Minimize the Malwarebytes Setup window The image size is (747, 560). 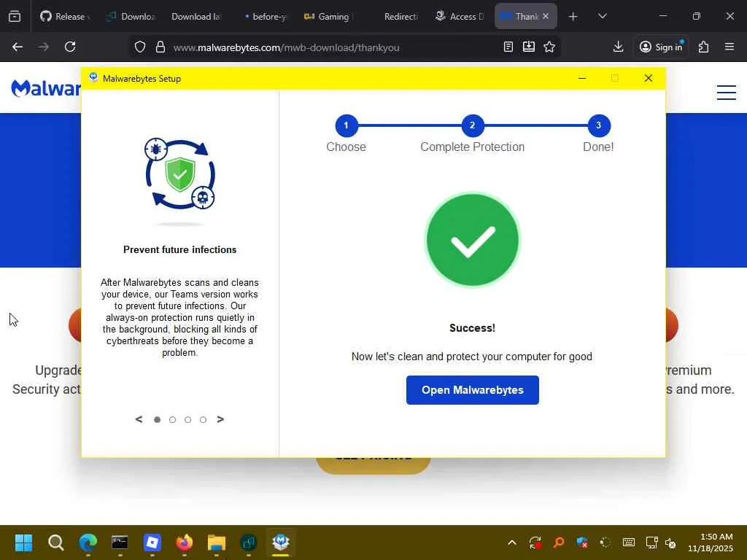582,78
